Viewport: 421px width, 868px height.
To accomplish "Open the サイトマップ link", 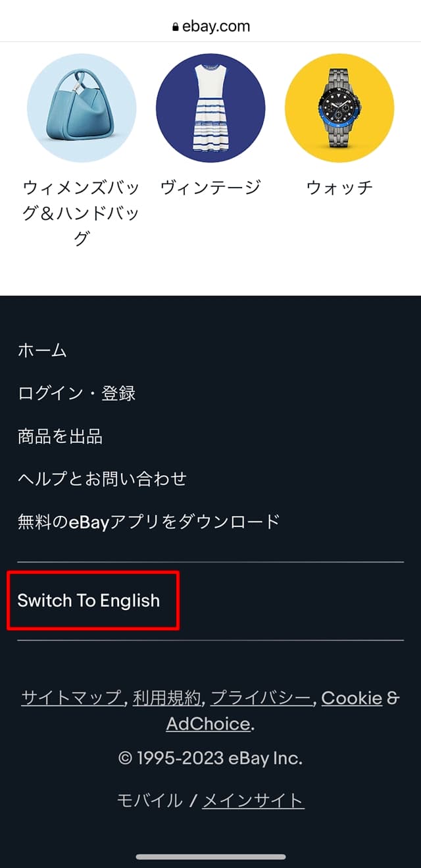I will coord(72,698).
